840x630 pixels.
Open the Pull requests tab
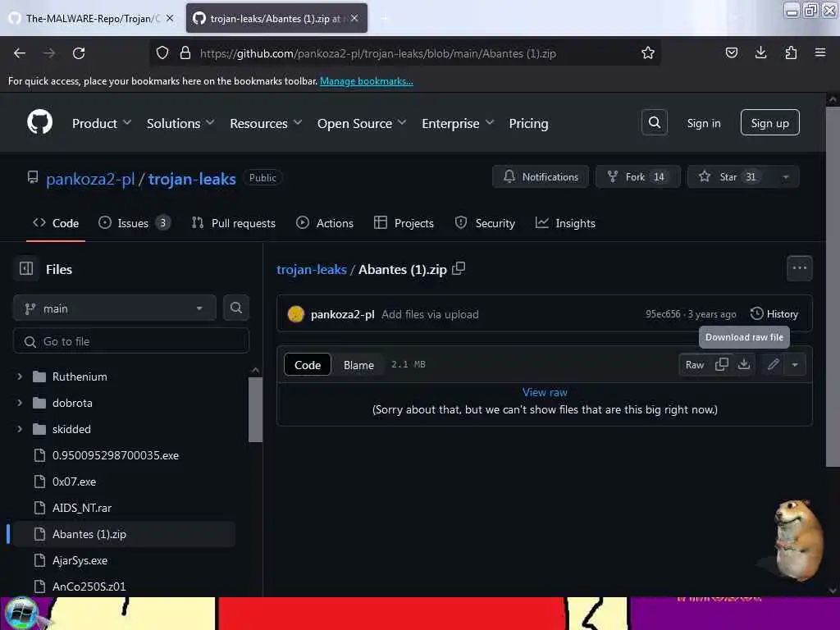click(234, 223)
